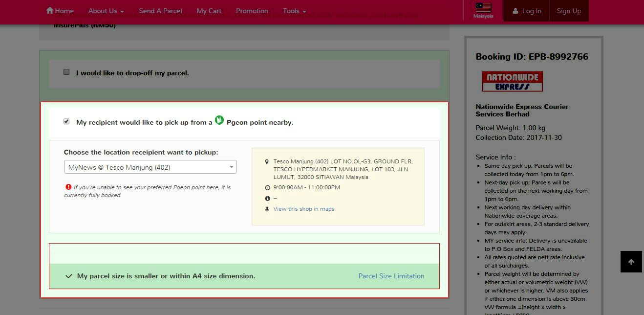Click the scroll-to-top arrow button

pos(631,262)
